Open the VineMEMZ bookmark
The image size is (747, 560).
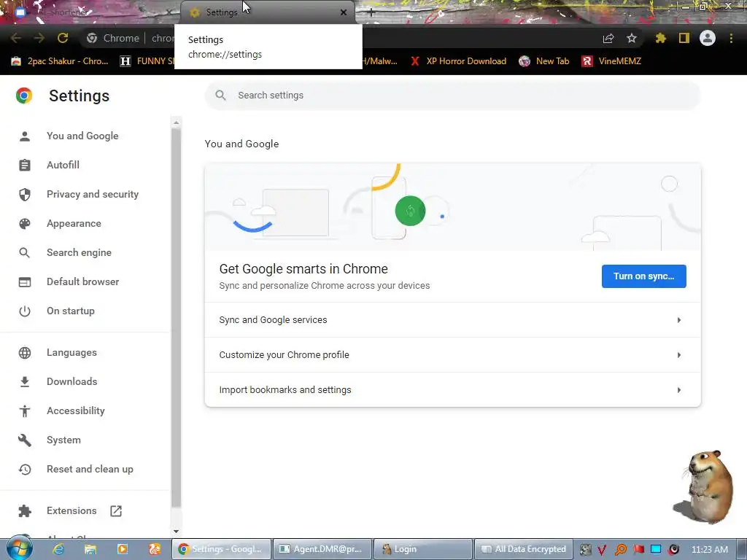tap(612, 61)
